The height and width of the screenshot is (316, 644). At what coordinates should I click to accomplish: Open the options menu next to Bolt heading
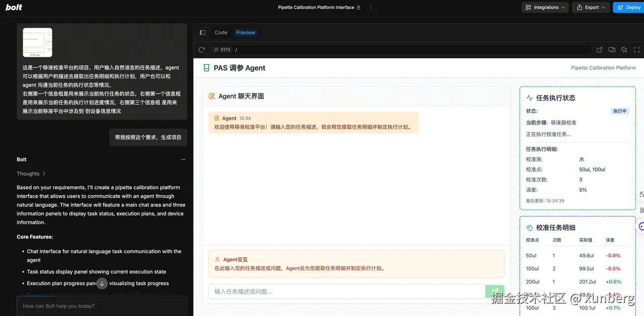coord(183,159)
